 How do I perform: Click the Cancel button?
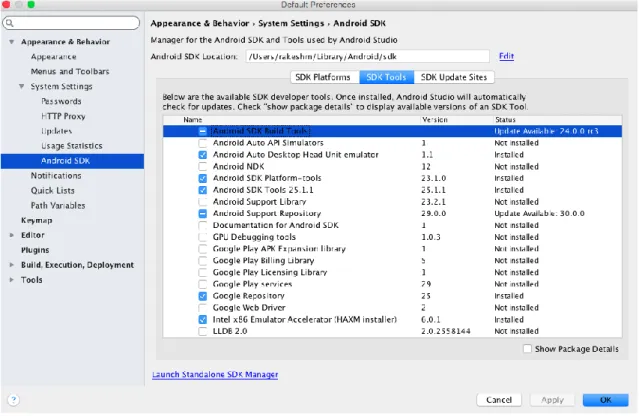point(499,400)
